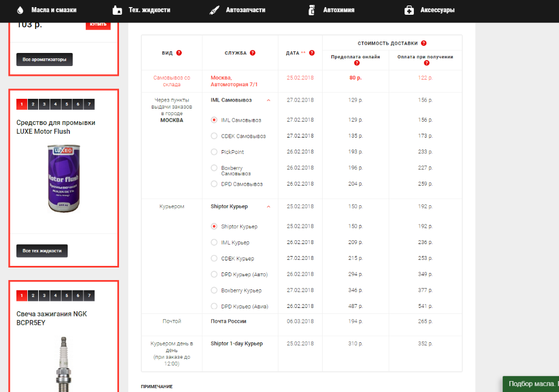
Task: Open help tooltip next to СЛУЖБА header
Action: tap(252, 53)
